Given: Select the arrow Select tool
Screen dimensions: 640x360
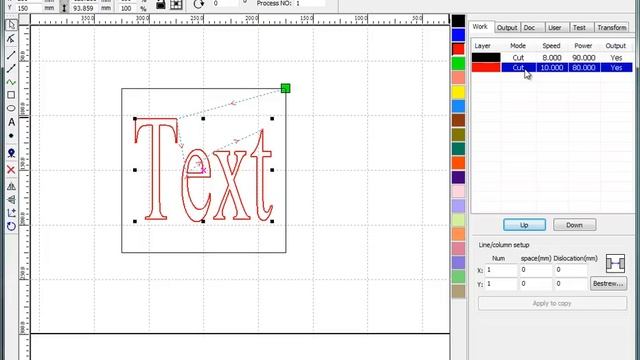Looking at the screenshot, I should (11, 25).
